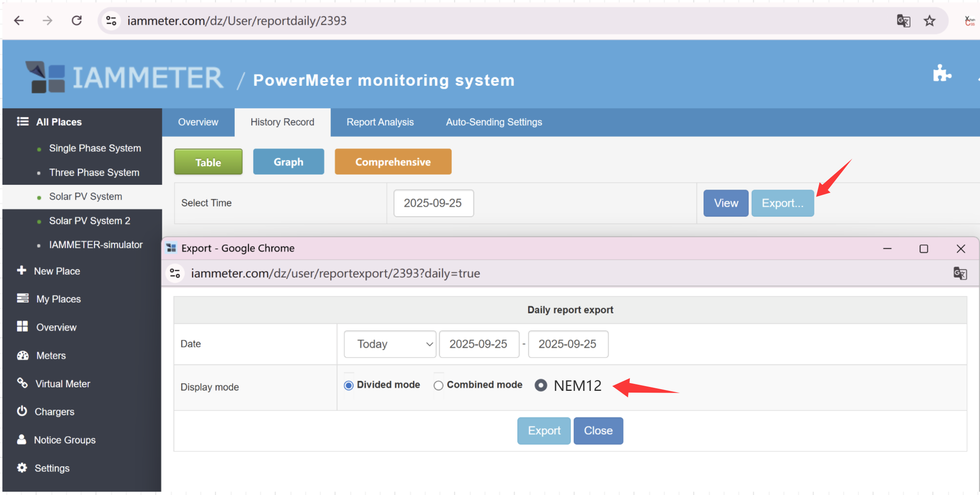Click the Chargers power icon in sidebar
The height and width of the screenshot is (495, 980).
pyautogui.click(x=22, y=411)
